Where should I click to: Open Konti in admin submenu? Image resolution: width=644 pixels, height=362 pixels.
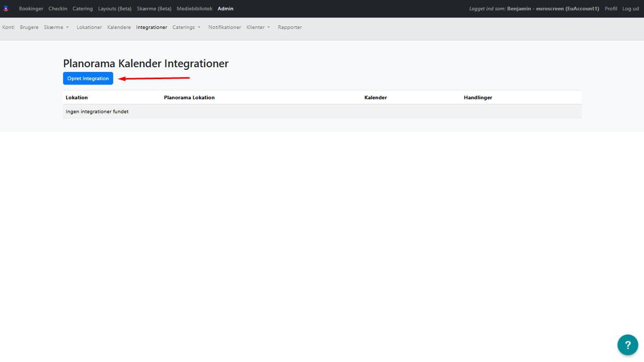pos(8,27)
